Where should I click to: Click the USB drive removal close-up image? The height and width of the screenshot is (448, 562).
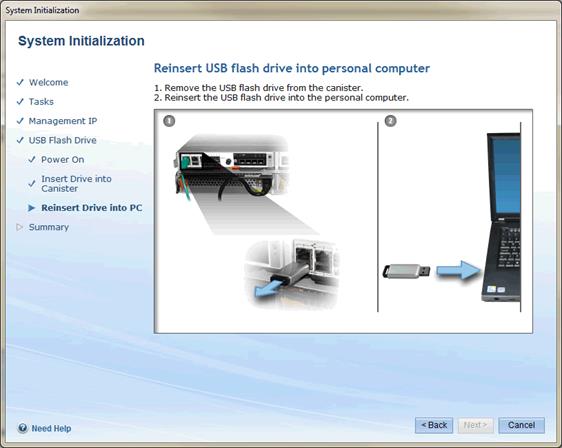(x=292, y=274)
